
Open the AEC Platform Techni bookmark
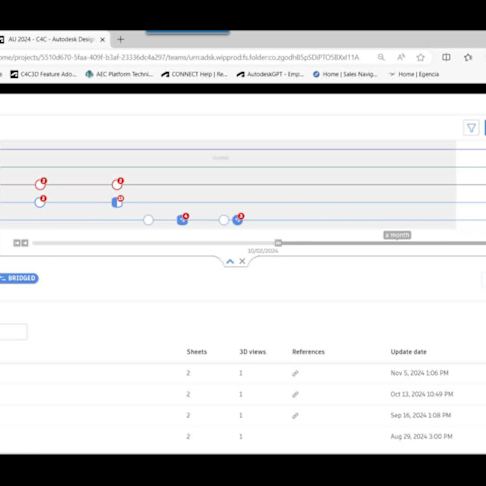click(x=119, y=74)
